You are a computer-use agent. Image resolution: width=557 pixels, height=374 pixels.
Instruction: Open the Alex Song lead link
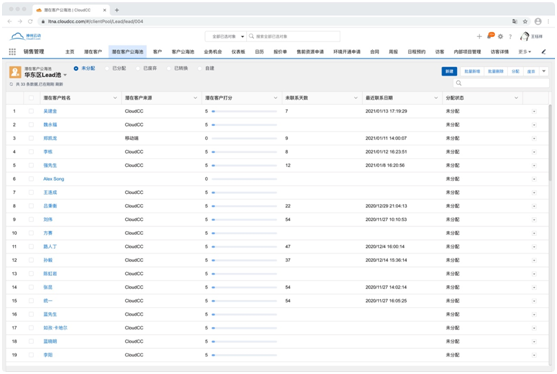[54, 179]
